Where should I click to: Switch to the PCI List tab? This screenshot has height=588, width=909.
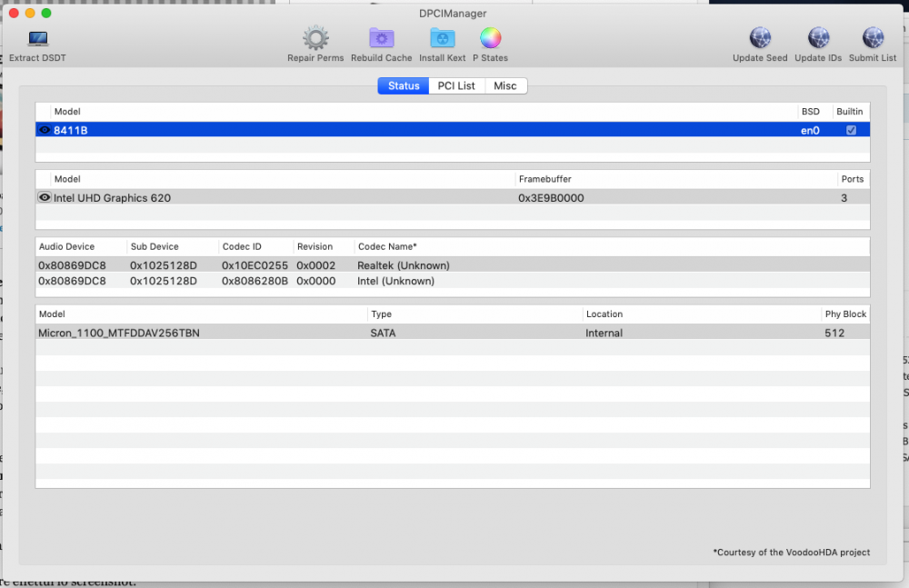click(x=456, y=85)
